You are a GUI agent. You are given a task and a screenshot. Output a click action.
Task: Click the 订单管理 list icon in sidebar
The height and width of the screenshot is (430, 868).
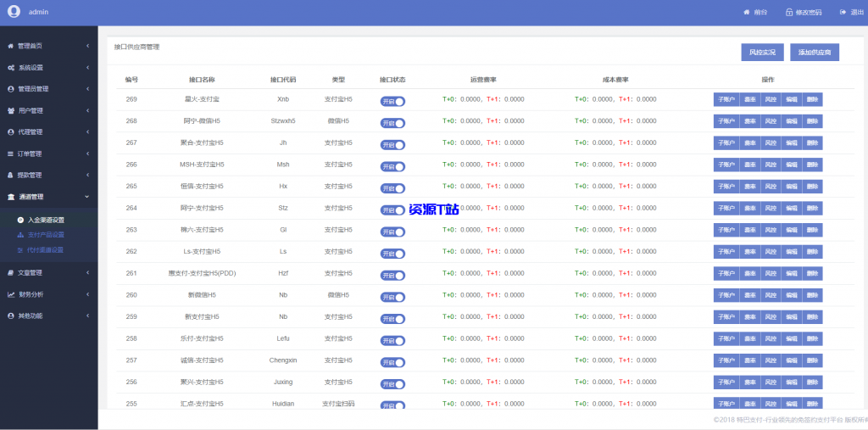pyautogui.click(x=11, y=154)
